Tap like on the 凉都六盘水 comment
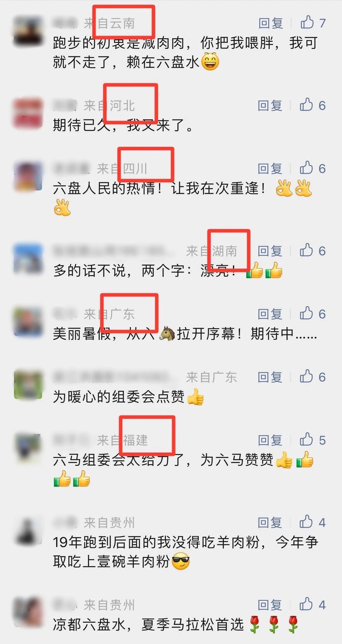342x644 pixels. pos(306,604)
